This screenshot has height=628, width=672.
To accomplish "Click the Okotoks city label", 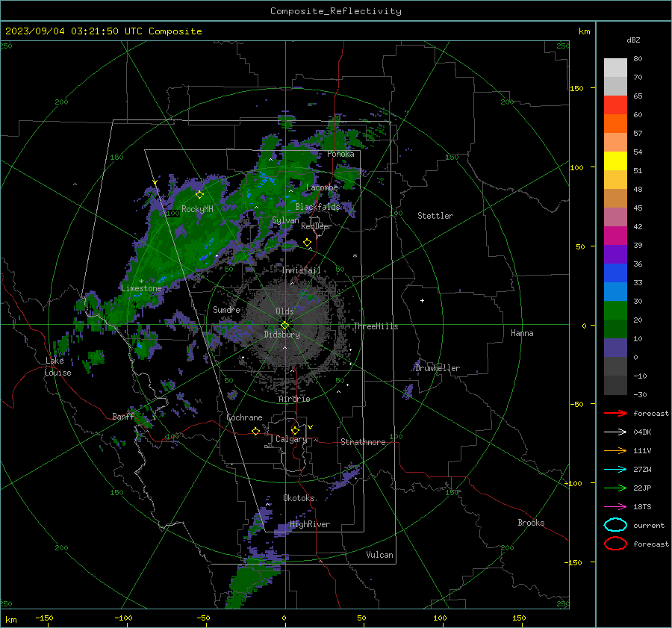I will [299, 498].
